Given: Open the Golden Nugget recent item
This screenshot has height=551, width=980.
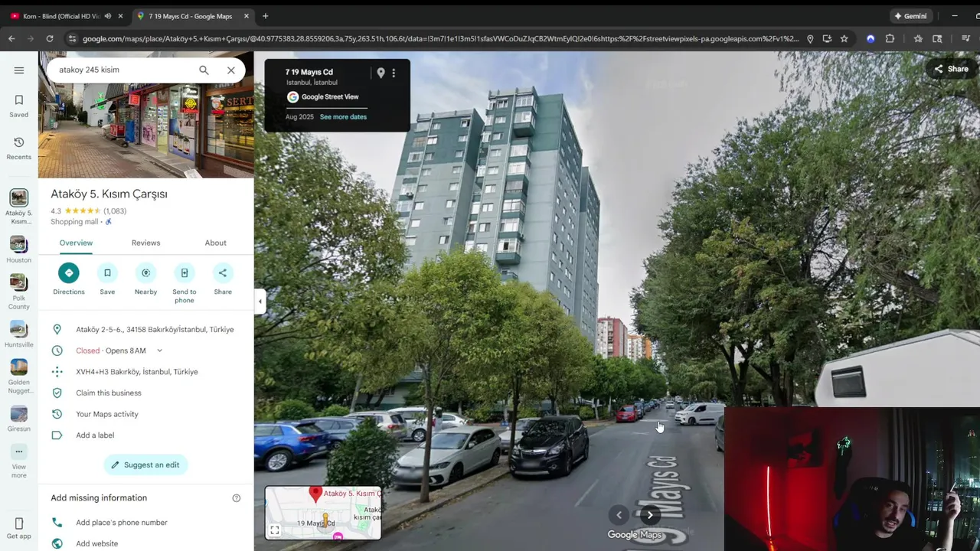Looking at the screenshot, I should point(19,377).
